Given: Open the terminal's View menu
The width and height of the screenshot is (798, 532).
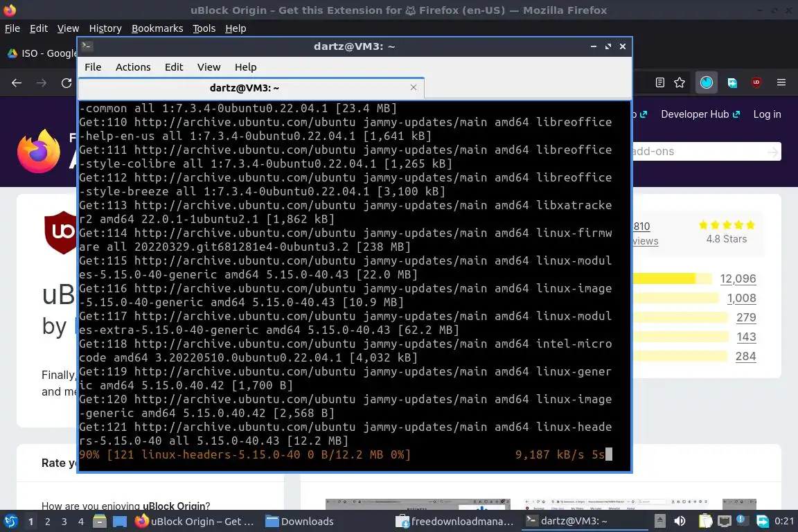Looking at the screenshot, I should [x=209, y=67].
